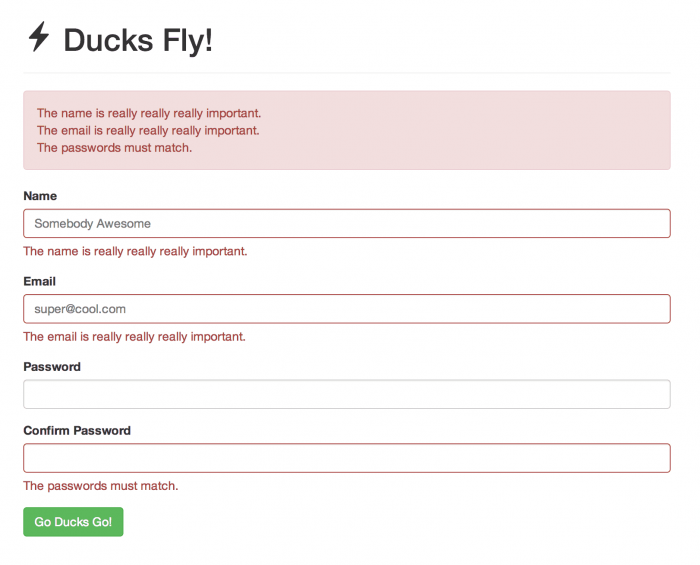Click the email error message below the Email input
This screenshot has width=700, height=565.
(x=134, y=337)
